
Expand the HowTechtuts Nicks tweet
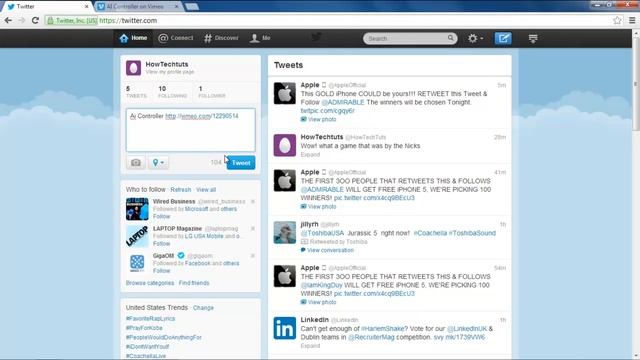(310, 155)
